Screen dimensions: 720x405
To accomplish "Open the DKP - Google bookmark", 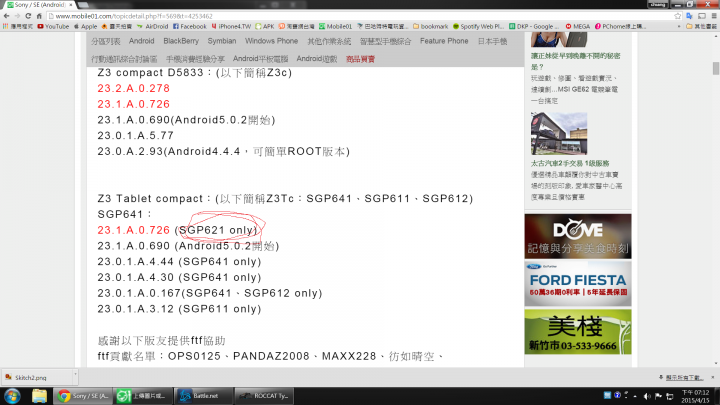I will 534,27.
